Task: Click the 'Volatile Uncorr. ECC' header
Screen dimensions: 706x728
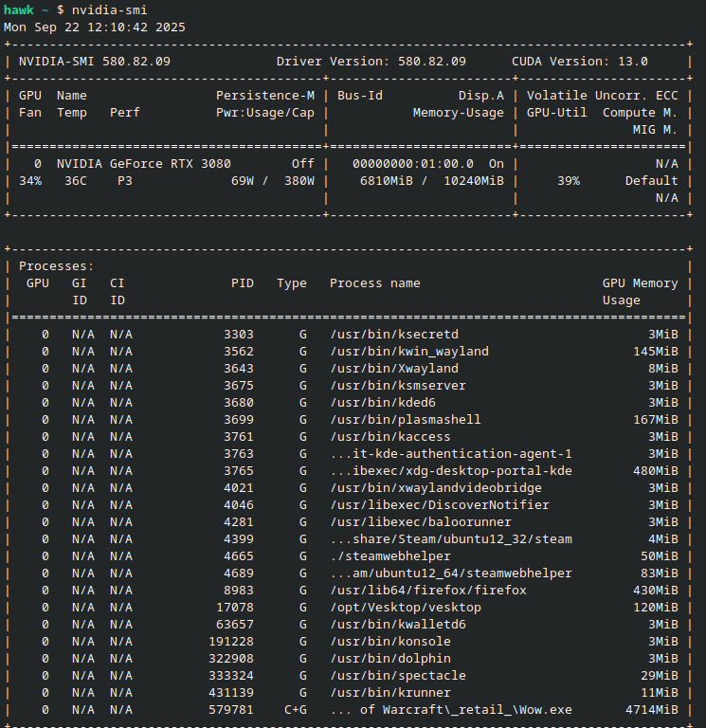Action: click(603, 96)
